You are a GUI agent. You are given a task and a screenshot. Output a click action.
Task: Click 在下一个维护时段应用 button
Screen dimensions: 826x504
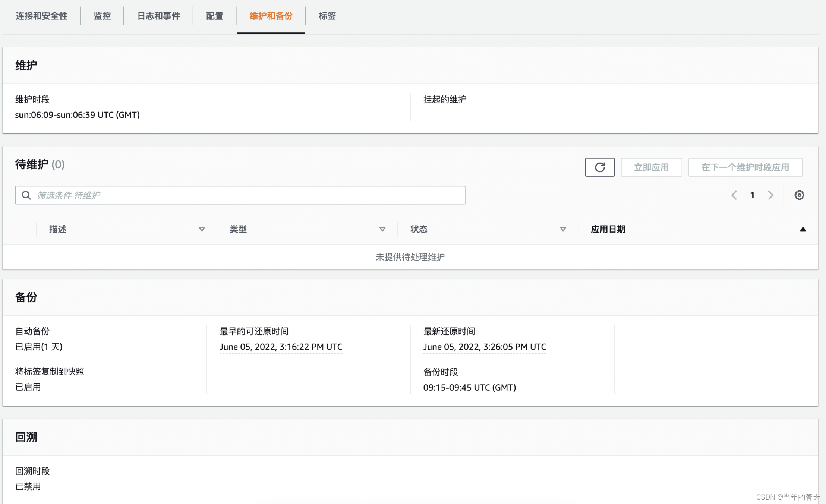coord(745,167)
